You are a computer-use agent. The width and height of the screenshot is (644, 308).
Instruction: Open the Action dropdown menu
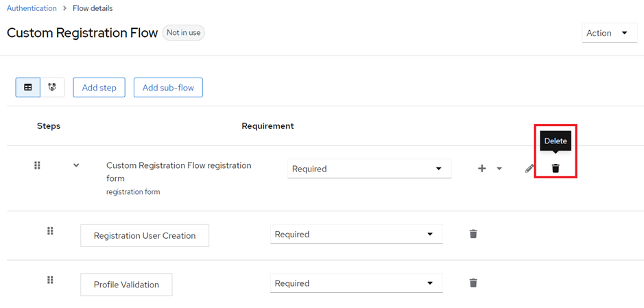tap(610, 33)
